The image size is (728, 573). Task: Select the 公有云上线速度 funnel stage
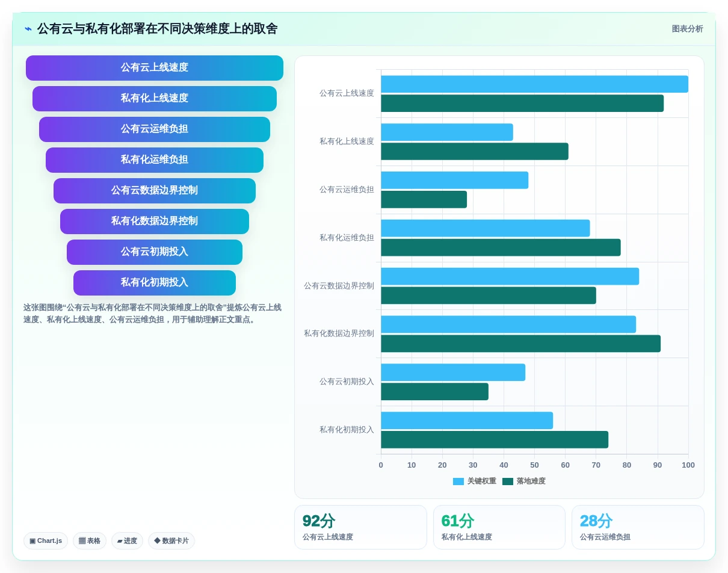(x=155, y=68)
